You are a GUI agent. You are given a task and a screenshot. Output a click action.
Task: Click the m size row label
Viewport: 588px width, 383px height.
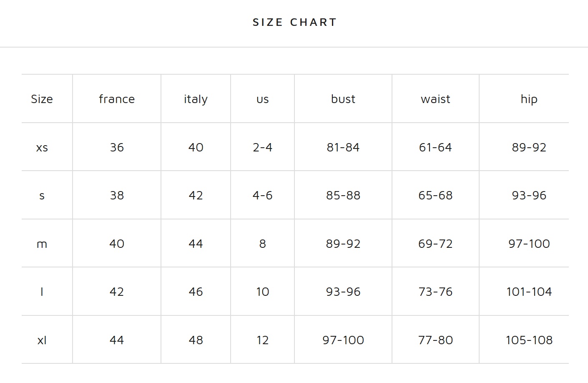[42, 244]
